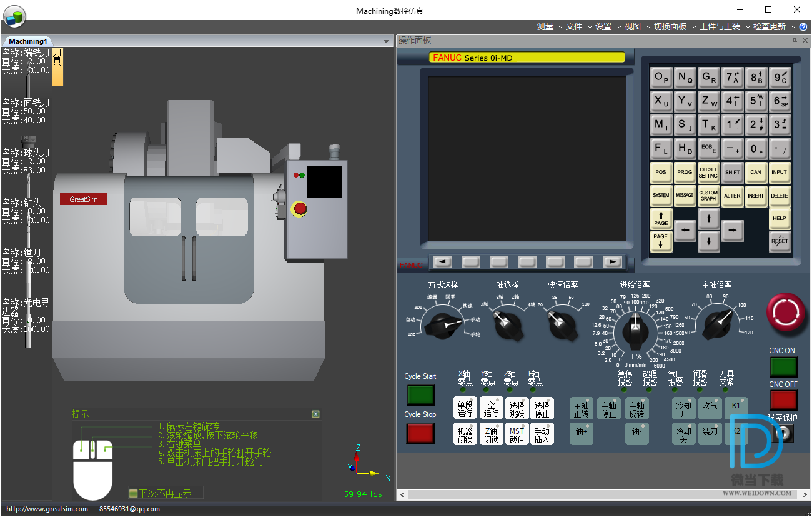Toggle Z轴闭锁 Z-axis lock button

coord(491,434)
